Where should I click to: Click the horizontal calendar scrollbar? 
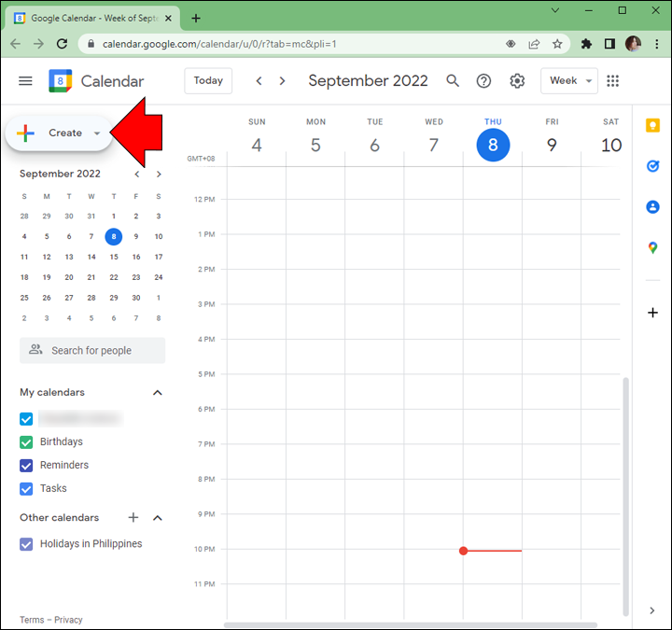[411, 624]
